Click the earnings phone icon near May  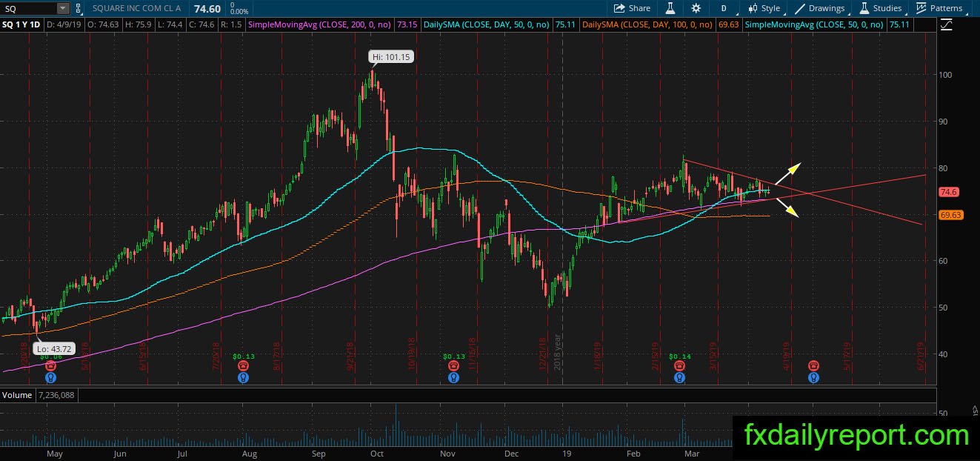point(50,366)
